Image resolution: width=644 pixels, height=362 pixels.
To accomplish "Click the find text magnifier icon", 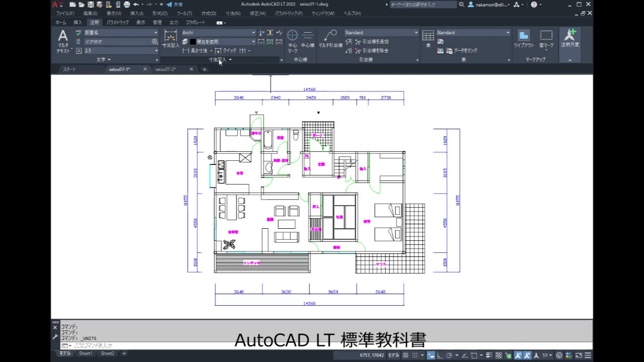I will 154,42.
